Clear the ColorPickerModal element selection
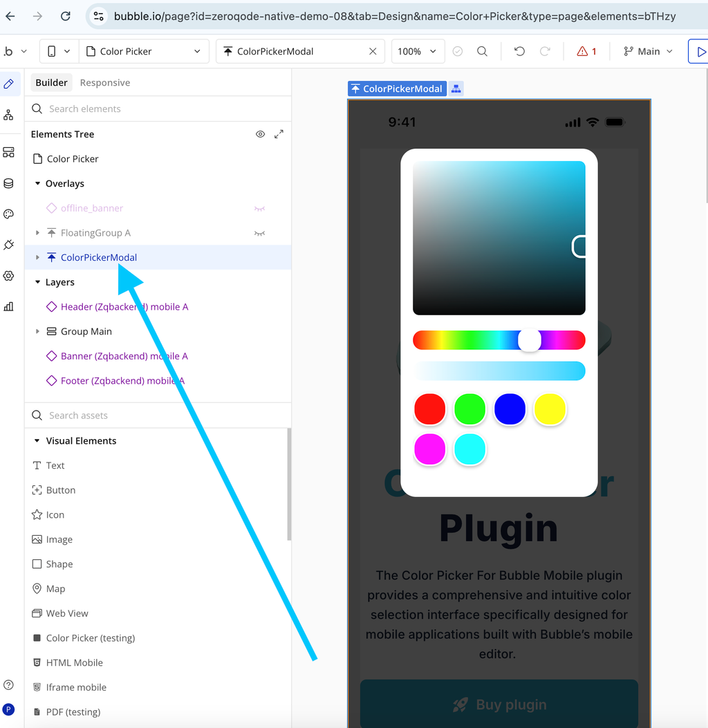 (373, 51)
